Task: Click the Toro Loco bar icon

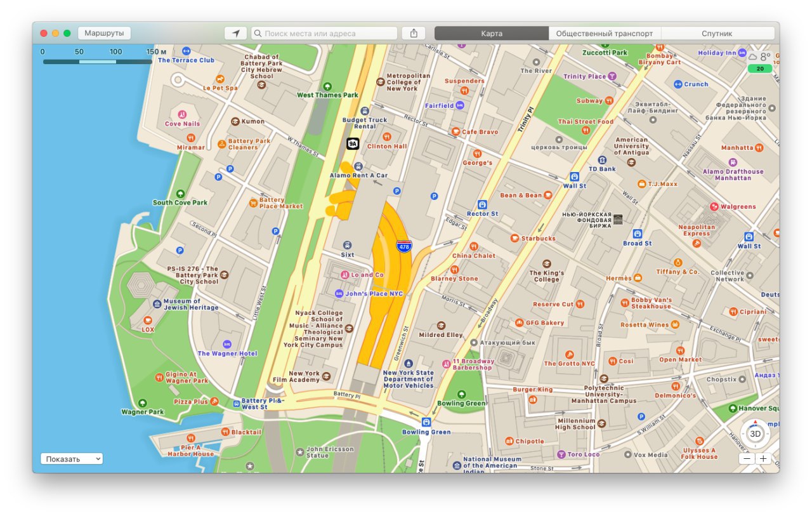Action: click(x=561, y=454)
